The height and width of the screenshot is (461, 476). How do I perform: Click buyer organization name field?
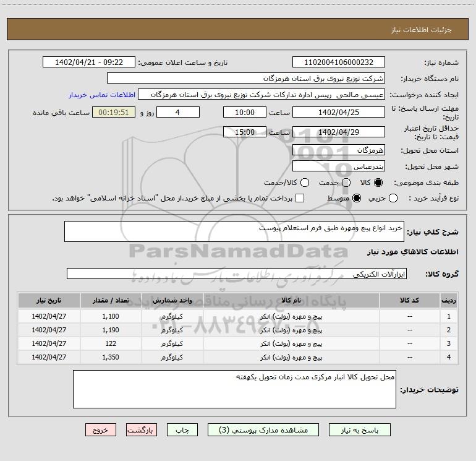click(246, 79)
